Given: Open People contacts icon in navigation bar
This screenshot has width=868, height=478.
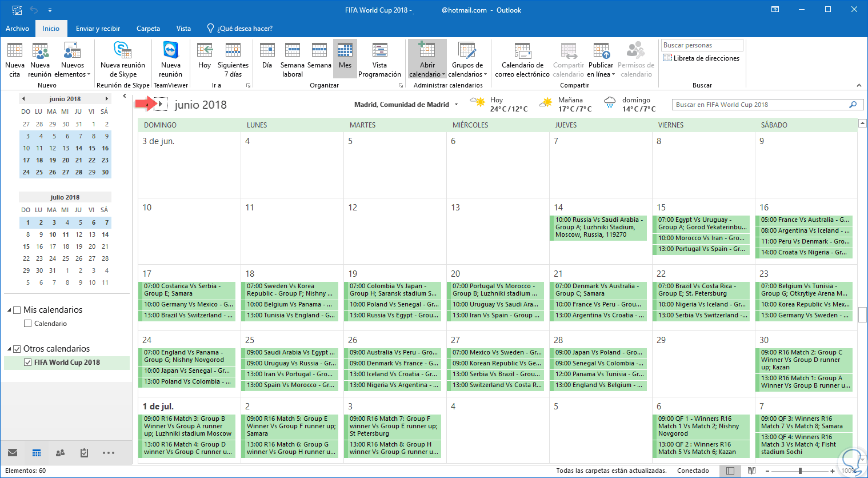Looking at the screenshot, I should (60, 453).
